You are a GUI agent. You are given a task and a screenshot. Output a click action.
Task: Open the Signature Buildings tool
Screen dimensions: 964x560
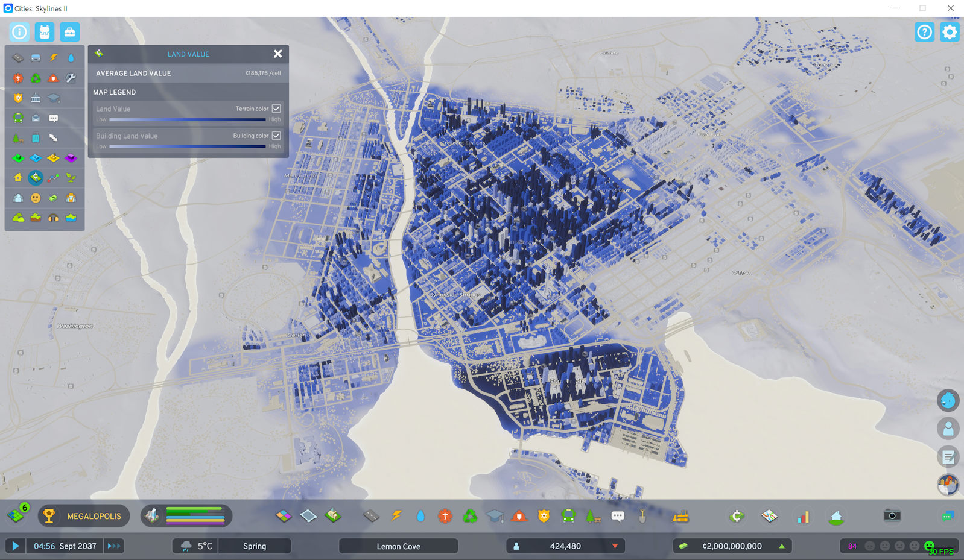click(333, 516)
